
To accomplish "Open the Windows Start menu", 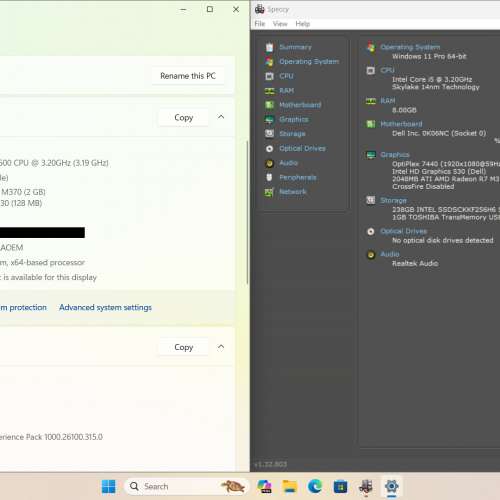I will [108, 486].
